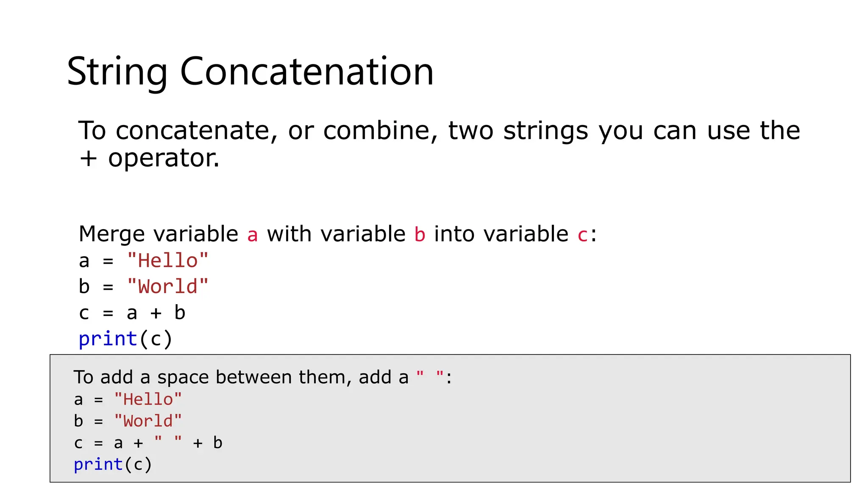Select the red variable "b" in Merge sentence

[420, 234]
